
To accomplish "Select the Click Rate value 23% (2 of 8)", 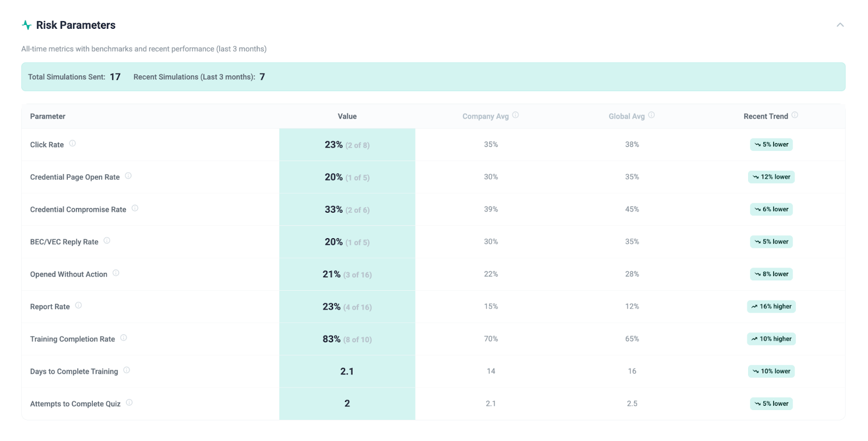I will click(x=347, y=145).
